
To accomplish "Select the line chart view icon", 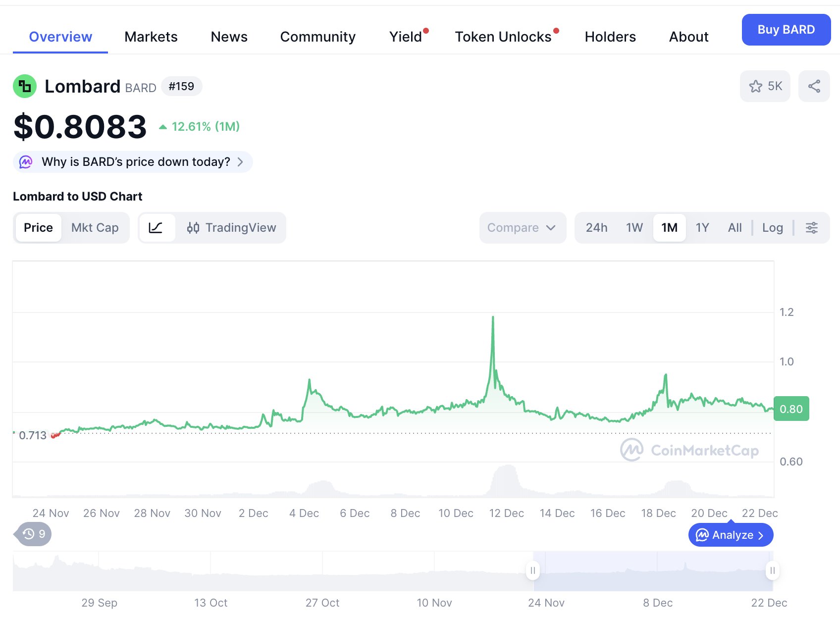I will tap(156, 228).
